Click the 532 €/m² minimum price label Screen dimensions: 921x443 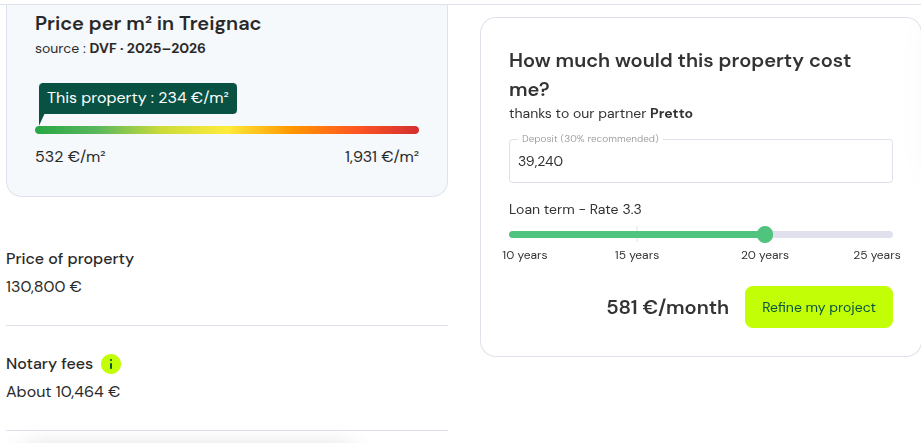coord(70,157)
